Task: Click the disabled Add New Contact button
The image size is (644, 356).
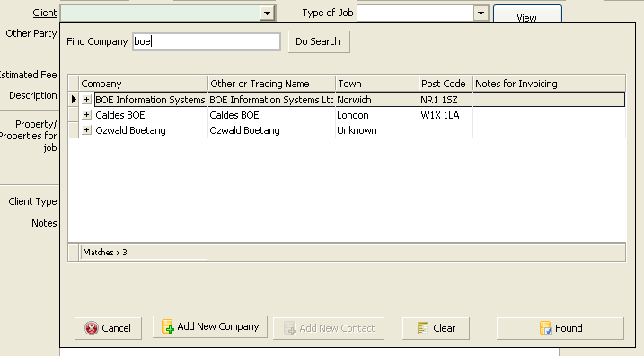Action: [x=329, y=328]
